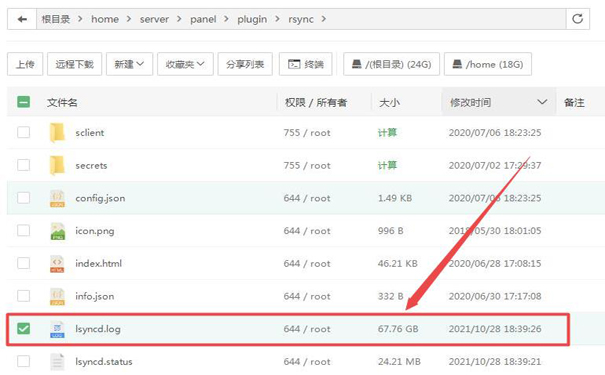
Task: Open the 新建 (New) dropdown
Action: (129, 64)
